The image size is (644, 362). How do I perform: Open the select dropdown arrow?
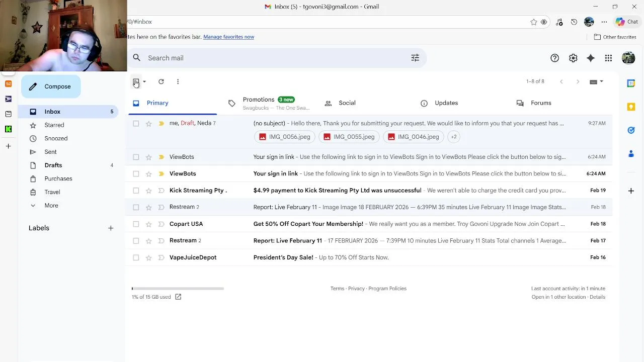point(144,81)
